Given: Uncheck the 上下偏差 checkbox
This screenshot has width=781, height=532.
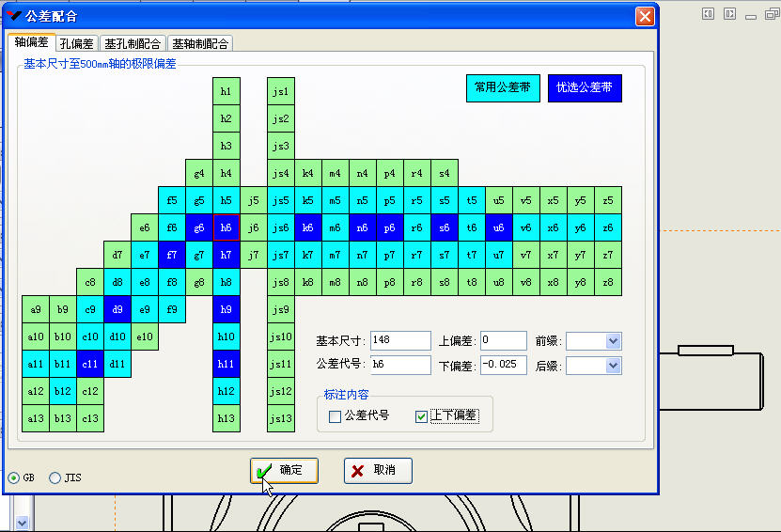Looking at the screenshot, I should click(421, 416).
